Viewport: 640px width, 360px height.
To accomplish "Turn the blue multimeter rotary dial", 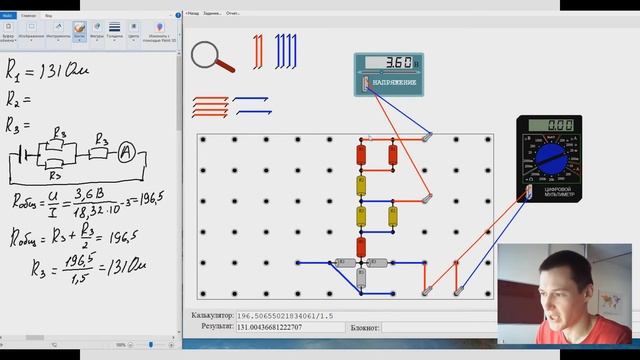I will [551, 160].
